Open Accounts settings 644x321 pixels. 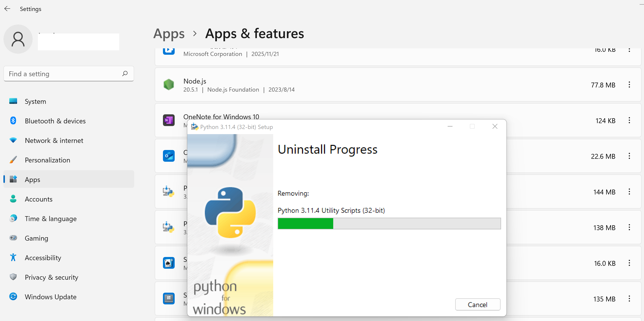click(x=69, y=199)
